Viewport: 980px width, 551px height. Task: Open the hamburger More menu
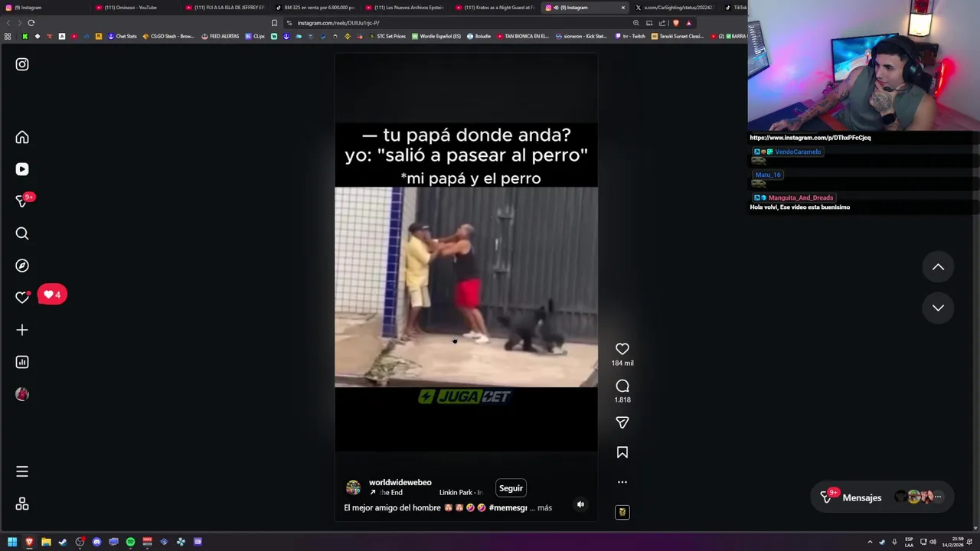click(22, 471)
